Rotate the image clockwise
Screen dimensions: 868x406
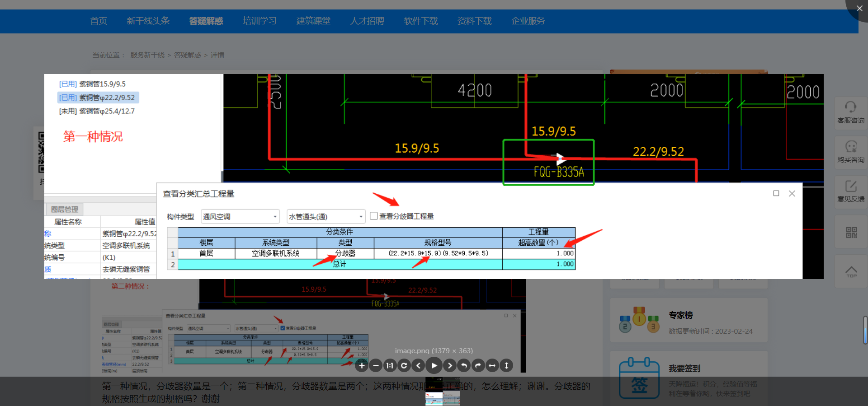click(478, 365)
